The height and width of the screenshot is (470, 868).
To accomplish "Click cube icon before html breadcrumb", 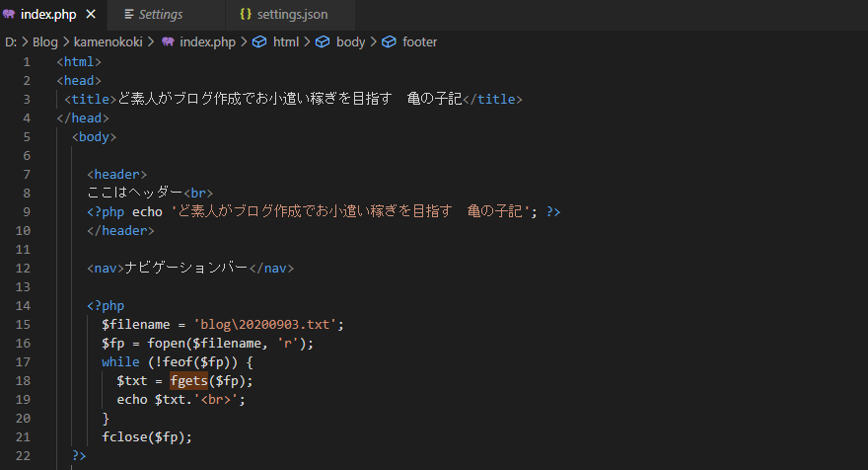I will coord(259,42).
